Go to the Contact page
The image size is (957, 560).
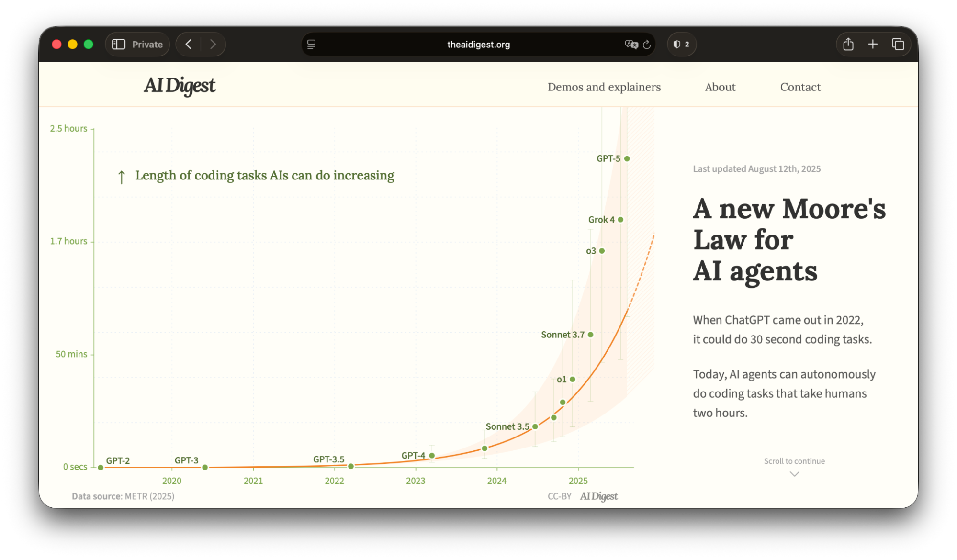coord(800,87)
